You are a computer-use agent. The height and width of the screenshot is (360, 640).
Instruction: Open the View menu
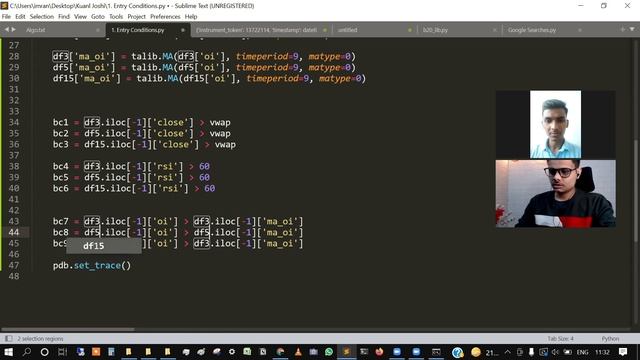coord(80,17)
